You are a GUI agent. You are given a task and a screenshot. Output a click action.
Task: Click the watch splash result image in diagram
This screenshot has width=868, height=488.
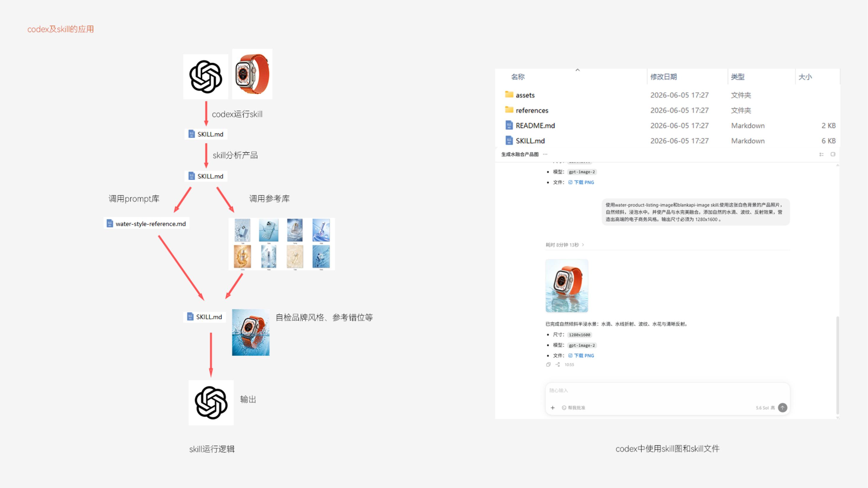[251, 332]
